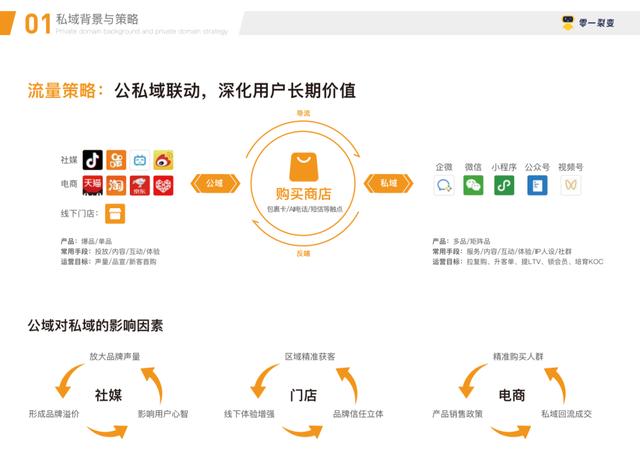Select the 公域对私域的影响因素 subheading
Image resolution: width=640 pixels, height=452 pixels.
95,325
